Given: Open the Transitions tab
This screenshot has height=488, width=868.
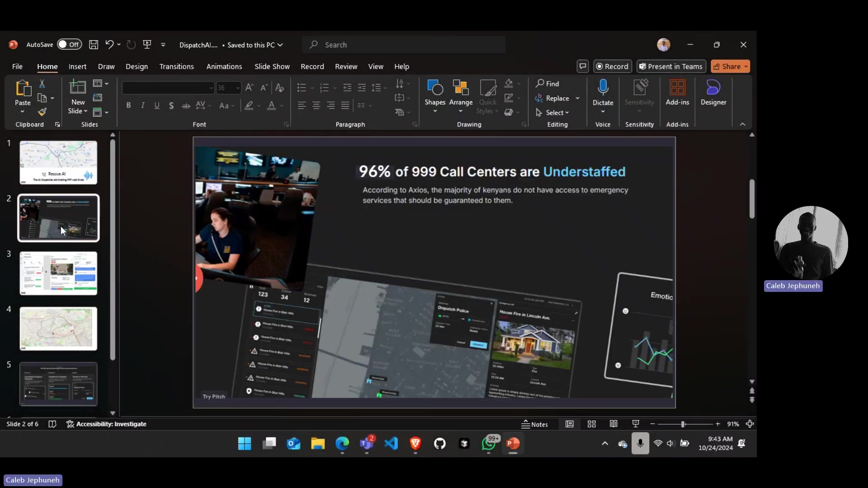Looking at the screenshot, I should tap(176, 66).
